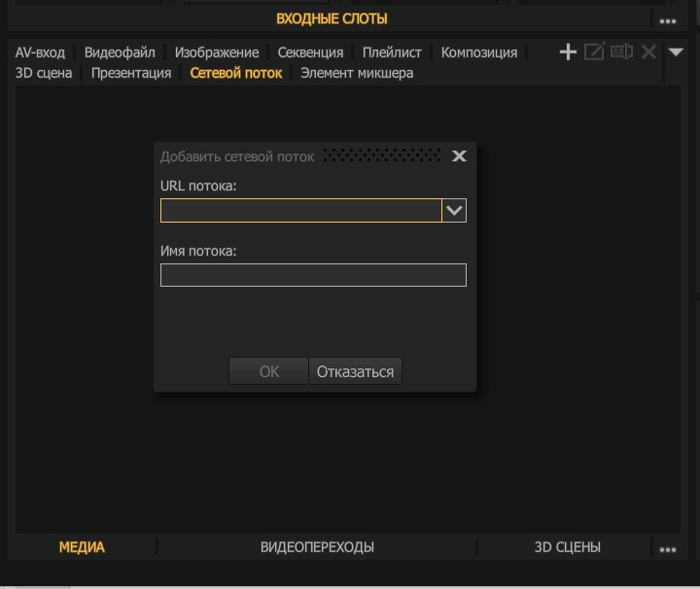This screenshot has height=589, width=700.
Task: Select the 3D СЦЕНЫ bottom tab
Action: 568,547
